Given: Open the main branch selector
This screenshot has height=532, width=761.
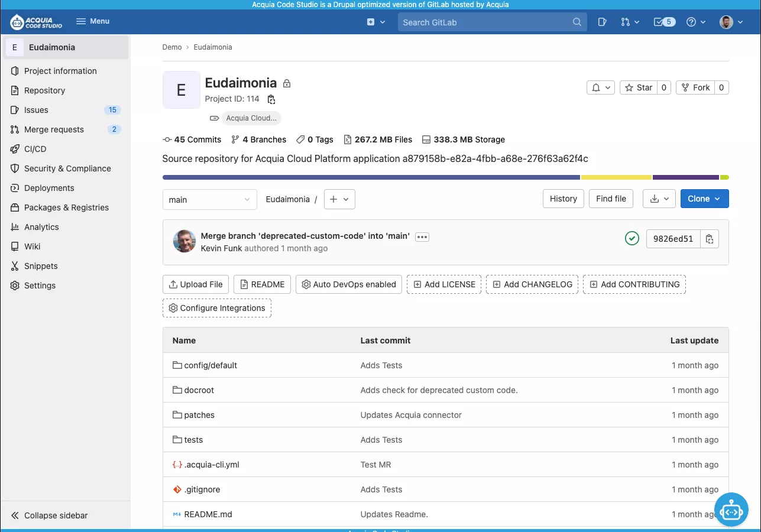Looking at the screenshot, I should pos(210,200).
